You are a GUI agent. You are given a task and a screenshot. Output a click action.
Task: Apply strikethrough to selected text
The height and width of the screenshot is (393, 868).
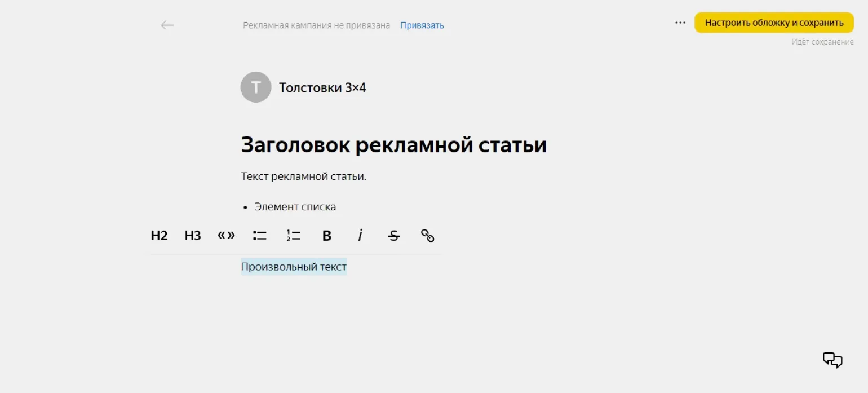[394, 236]
